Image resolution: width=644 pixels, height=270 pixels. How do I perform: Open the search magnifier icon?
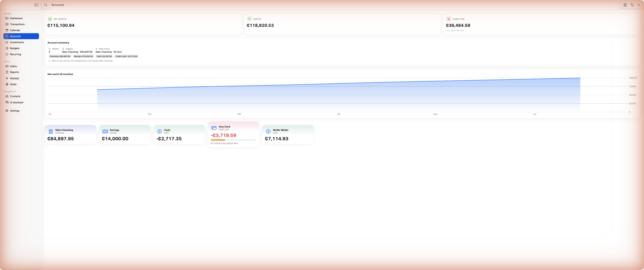tap(46, 5)
